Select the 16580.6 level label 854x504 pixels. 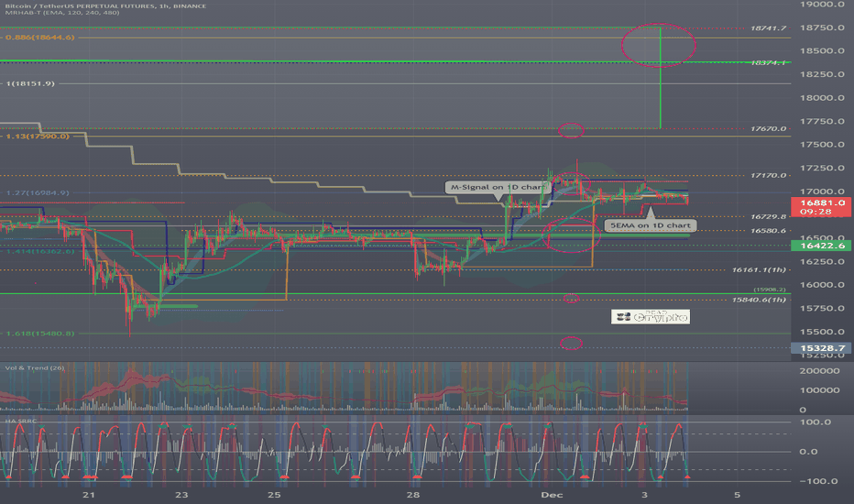click(x=769, y=231)
